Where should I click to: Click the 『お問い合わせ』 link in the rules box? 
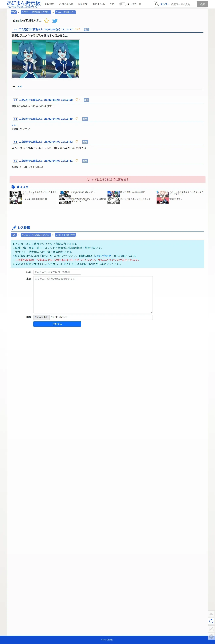(x=103, y=256)
